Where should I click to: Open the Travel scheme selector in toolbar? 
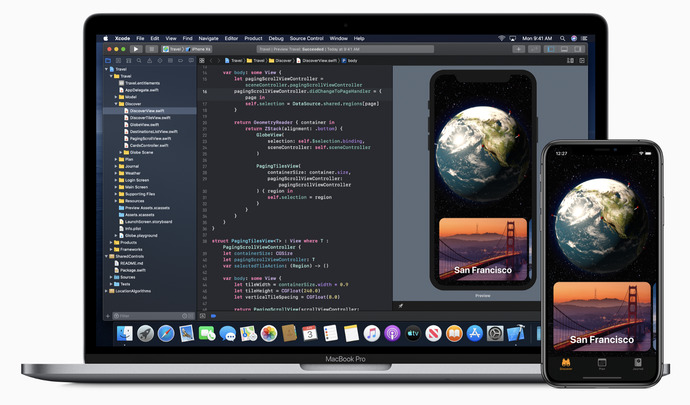(172, 49)
